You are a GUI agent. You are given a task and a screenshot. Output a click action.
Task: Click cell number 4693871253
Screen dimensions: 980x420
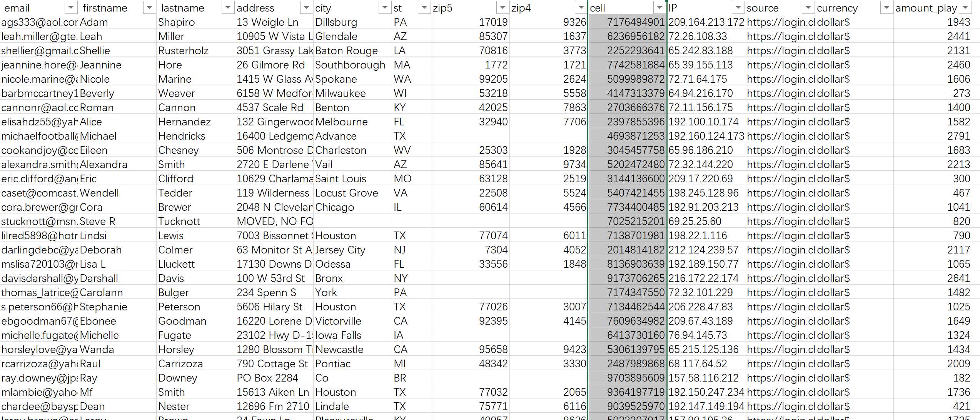(628, 136)
